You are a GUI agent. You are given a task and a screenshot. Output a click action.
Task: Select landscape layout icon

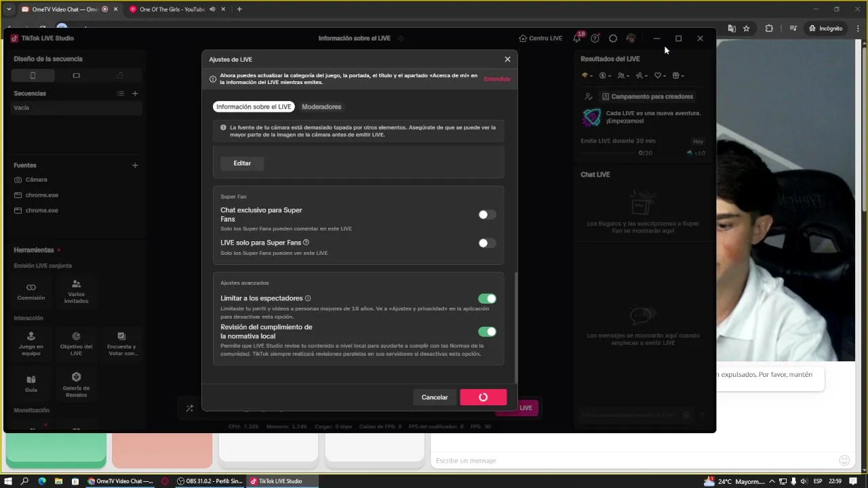tap(76, 75)
